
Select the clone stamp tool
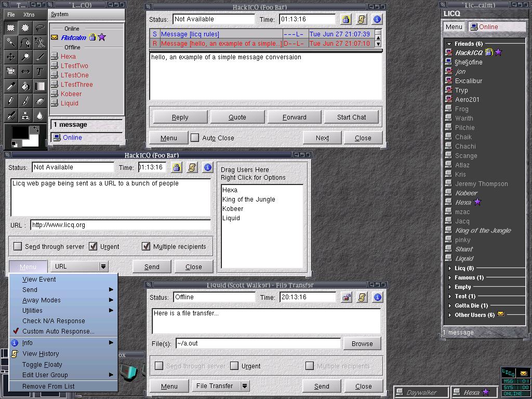pos(25,115)
